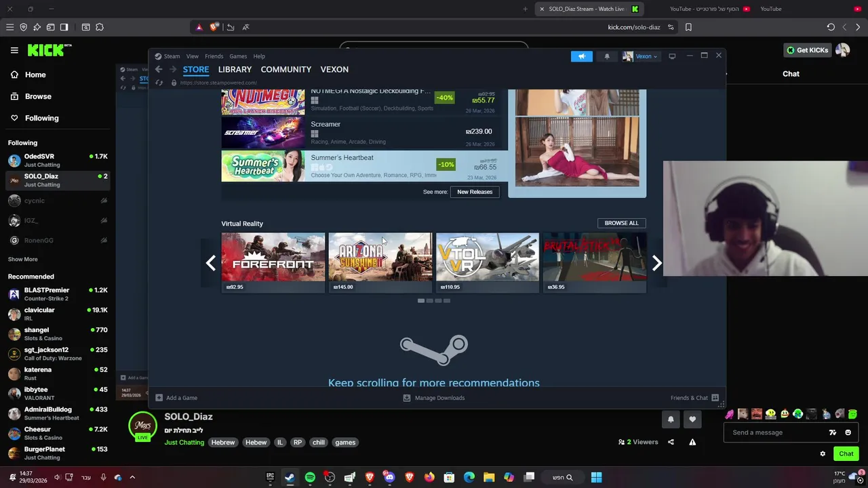Go to Home in Kick sidebar
Image resolution: width=868 pixels, height=488 pixels.
coord(35,75)
